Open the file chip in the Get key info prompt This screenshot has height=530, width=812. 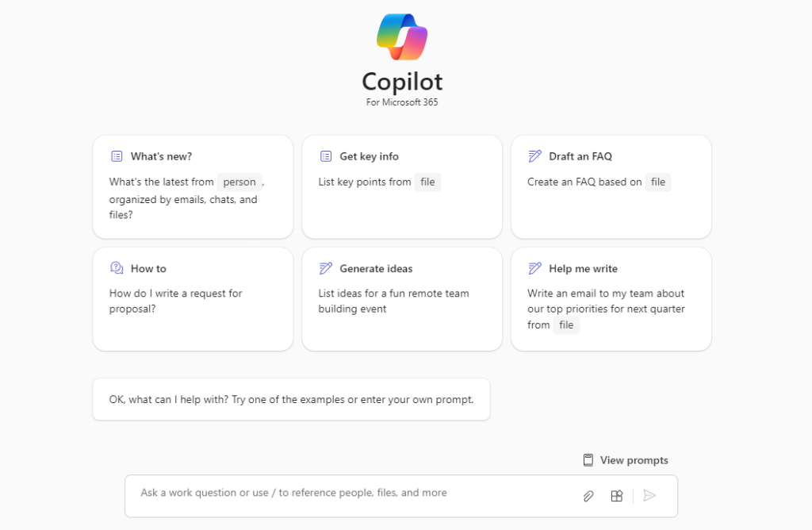pos(427,182)
